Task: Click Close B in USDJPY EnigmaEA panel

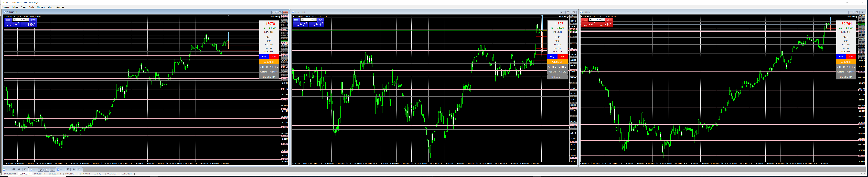Action: [552, 67]
